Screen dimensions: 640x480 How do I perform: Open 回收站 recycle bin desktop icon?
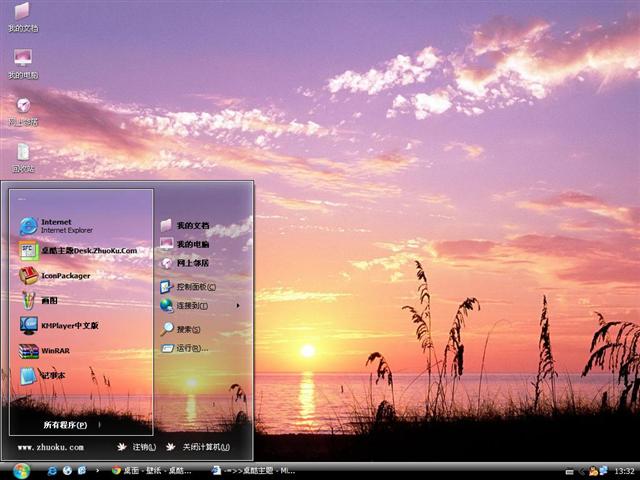click(x=22, y=156)
